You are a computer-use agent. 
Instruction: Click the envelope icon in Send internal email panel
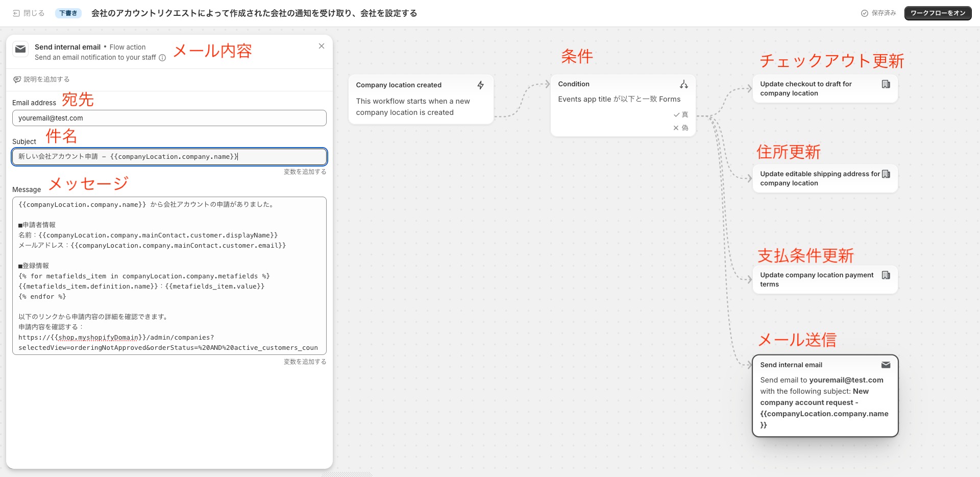click(x=20, y=49)
